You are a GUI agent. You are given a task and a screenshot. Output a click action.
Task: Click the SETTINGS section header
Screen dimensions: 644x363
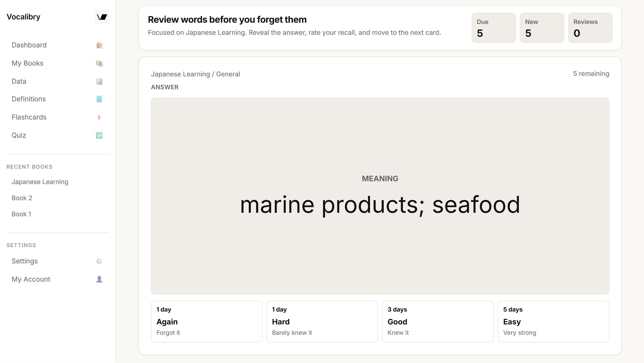pyautogui.click(x=21, y=245)
